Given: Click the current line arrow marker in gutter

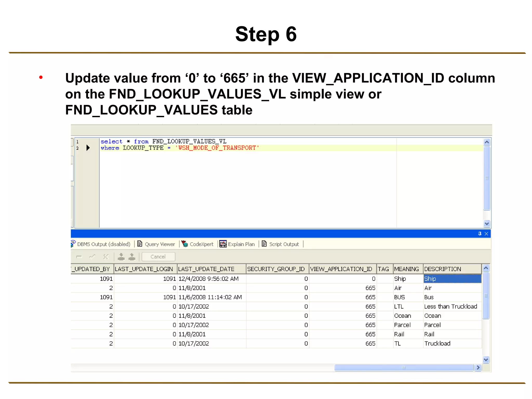Looking at the screenshot, I should point(88,148).
